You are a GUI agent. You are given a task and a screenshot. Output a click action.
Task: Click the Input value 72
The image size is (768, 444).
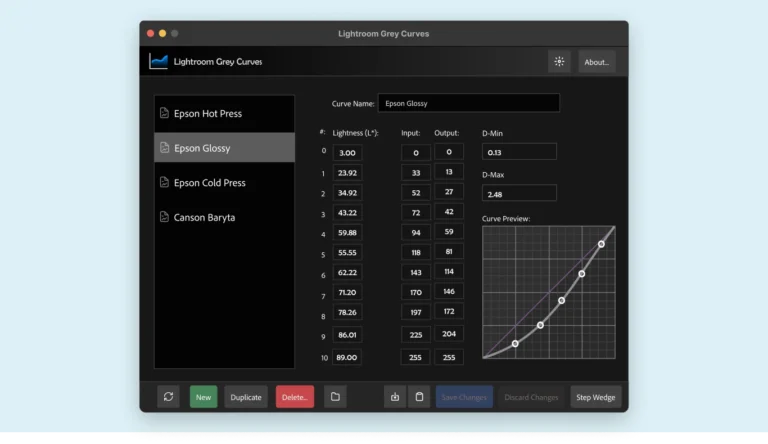416,212
